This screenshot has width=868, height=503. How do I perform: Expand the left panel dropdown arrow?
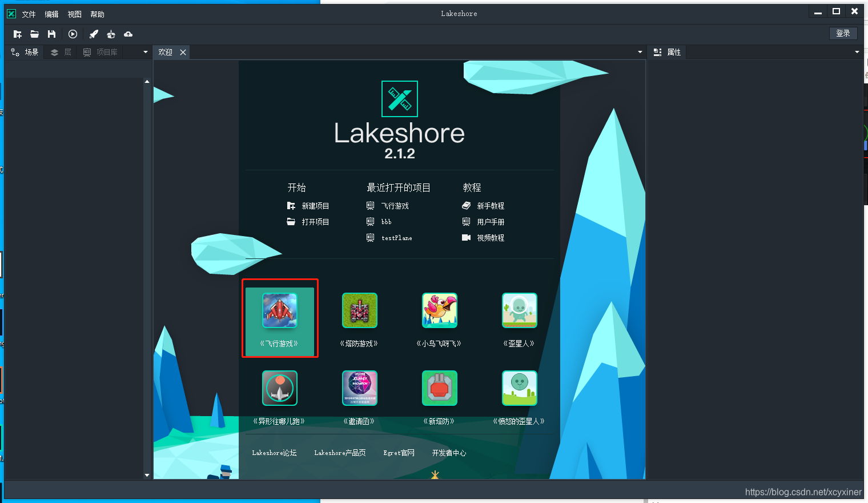click(x=146, y=52)
